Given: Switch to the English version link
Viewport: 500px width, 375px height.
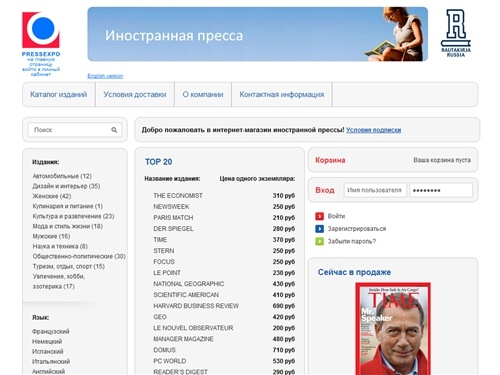Looking at the screenshot, I should click(105, 76).
